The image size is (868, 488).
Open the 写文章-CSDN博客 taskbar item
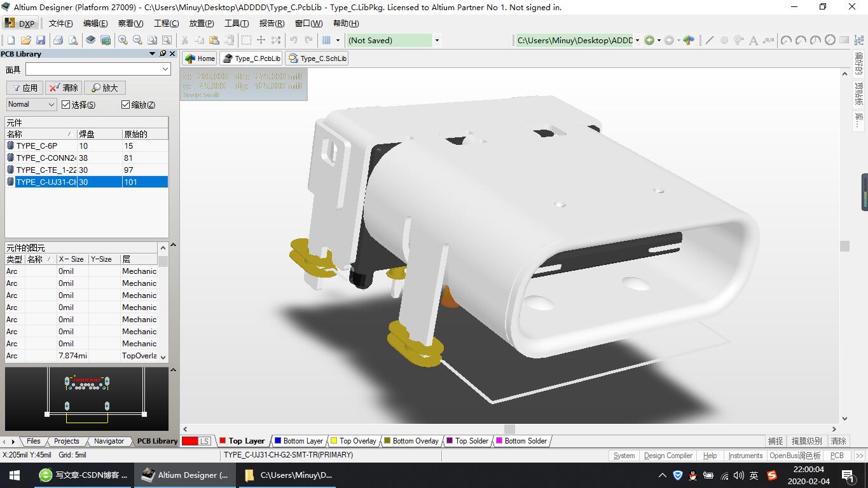pos(83,475)
